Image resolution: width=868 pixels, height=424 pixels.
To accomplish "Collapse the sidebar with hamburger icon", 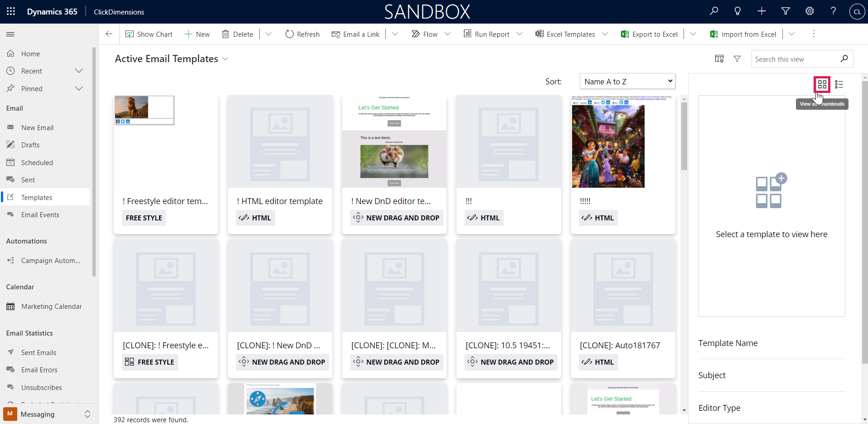I will click(x=10, y=34).
